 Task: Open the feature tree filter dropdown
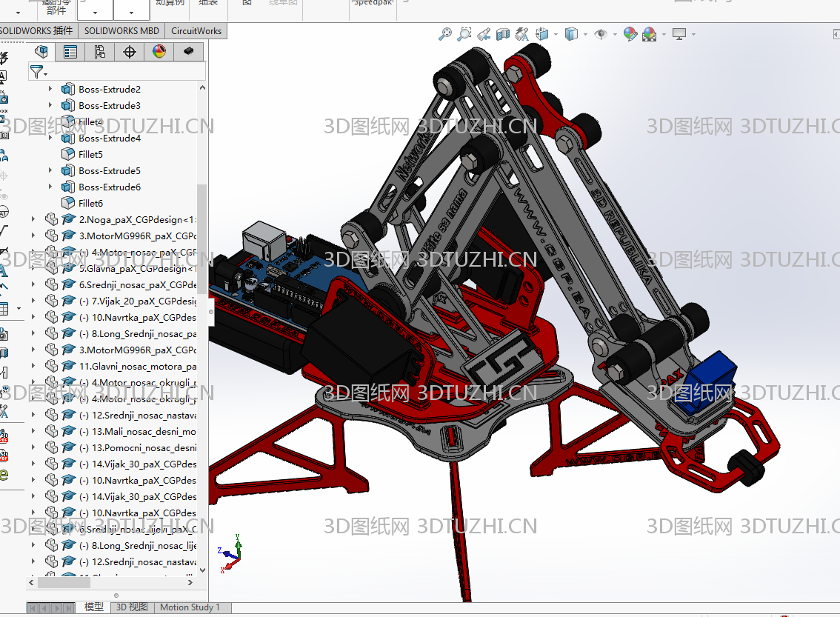pyautogui.click(x=39, y=72)
